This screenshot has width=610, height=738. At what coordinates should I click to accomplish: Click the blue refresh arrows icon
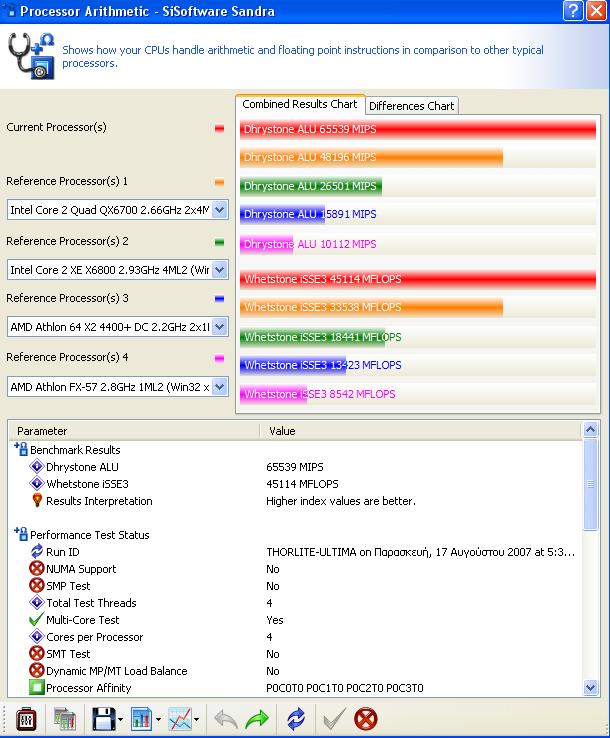(x=296, y=719)
